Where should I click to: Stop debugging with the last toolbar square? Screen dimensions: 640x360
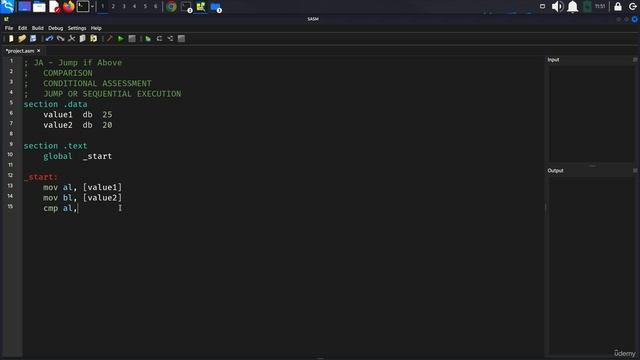coord(181,39)
